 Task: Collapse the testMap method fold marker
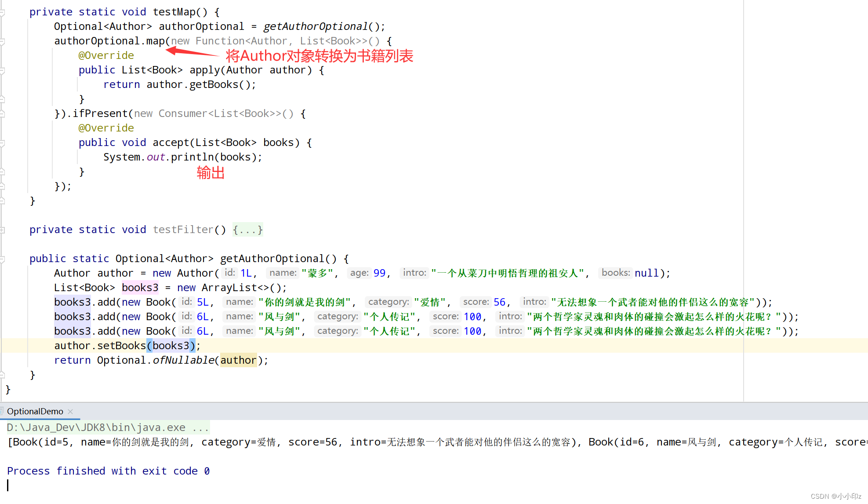click(2, 12)
